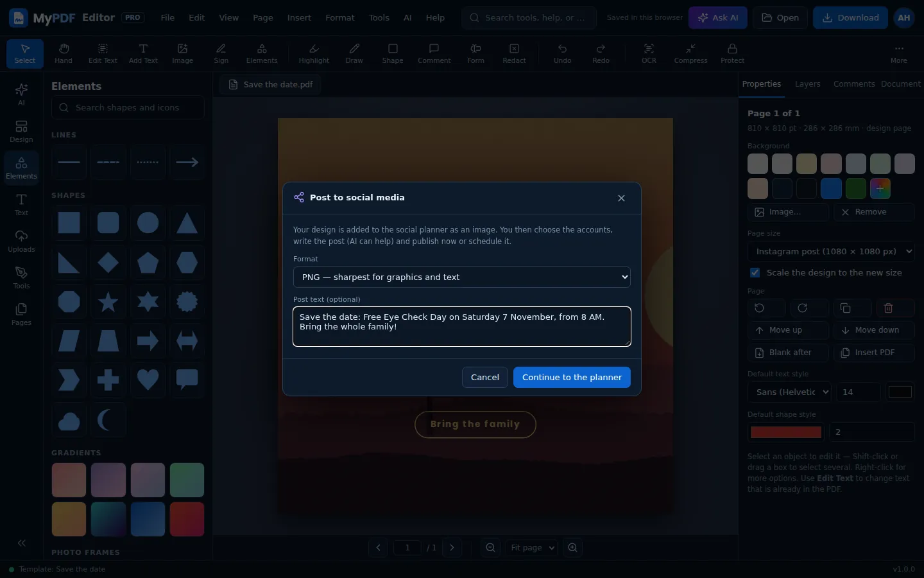Viewport: 924px width, 578px height.
Task: Select the Hand tool
Action: pyautogui.click(x=64, y=53)
